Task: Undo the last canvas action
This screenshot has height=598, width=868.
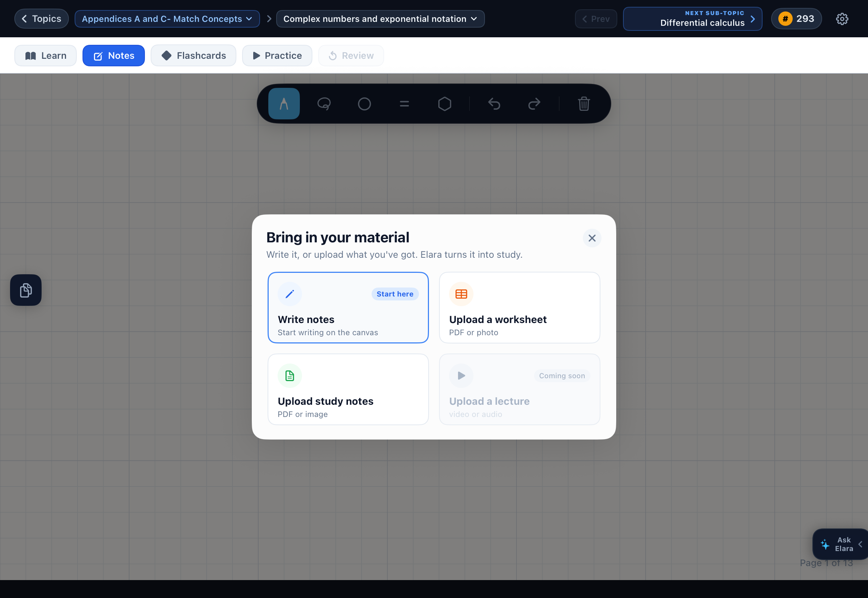Action: click(494, 103)
